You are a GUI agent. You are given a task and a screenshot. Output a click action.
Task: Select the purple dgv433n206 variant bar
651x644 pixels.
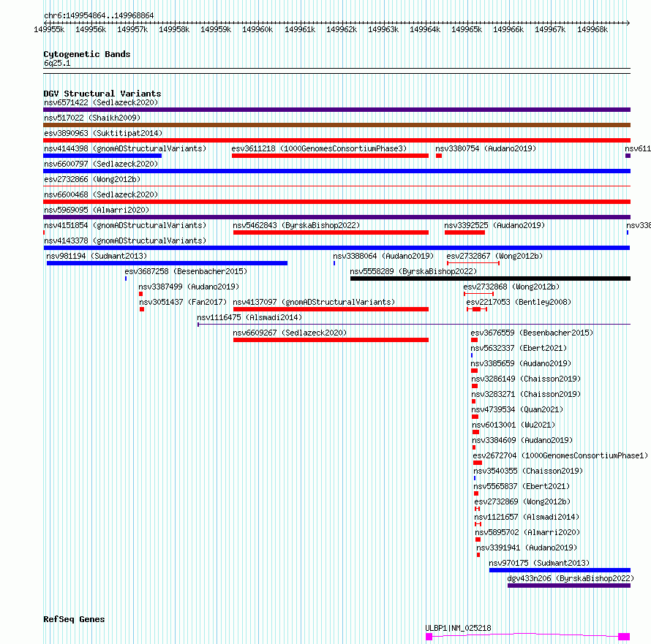[569, 586]
